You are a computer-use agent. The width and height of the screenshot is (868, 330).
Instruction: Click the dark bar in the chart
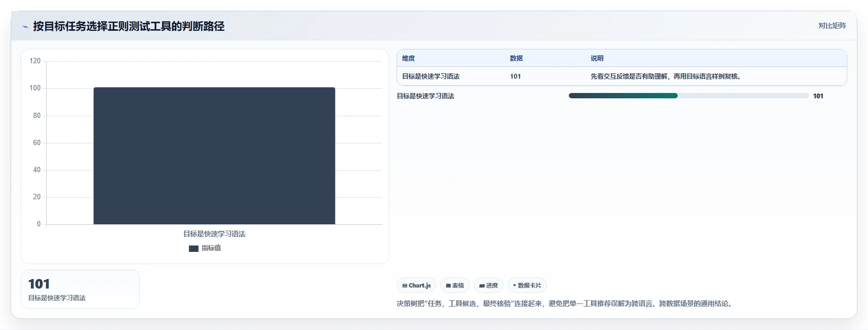pos(214,156)
